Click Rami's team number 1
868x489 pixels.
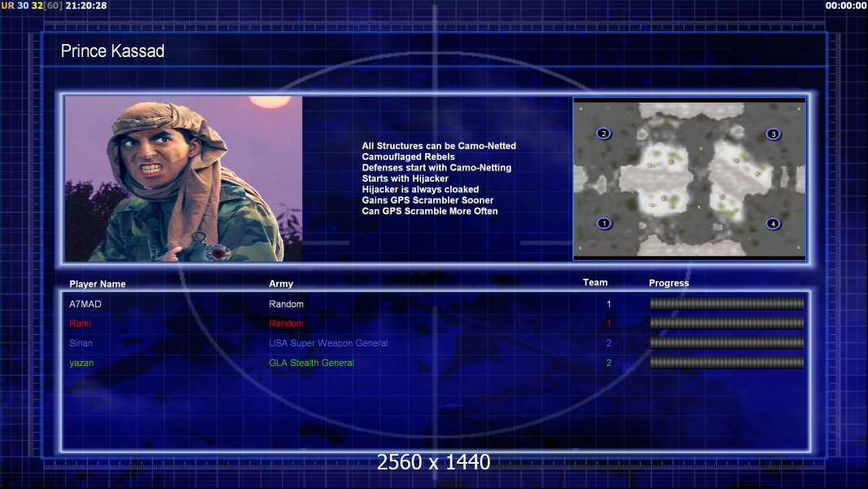(x=608, y=324)
